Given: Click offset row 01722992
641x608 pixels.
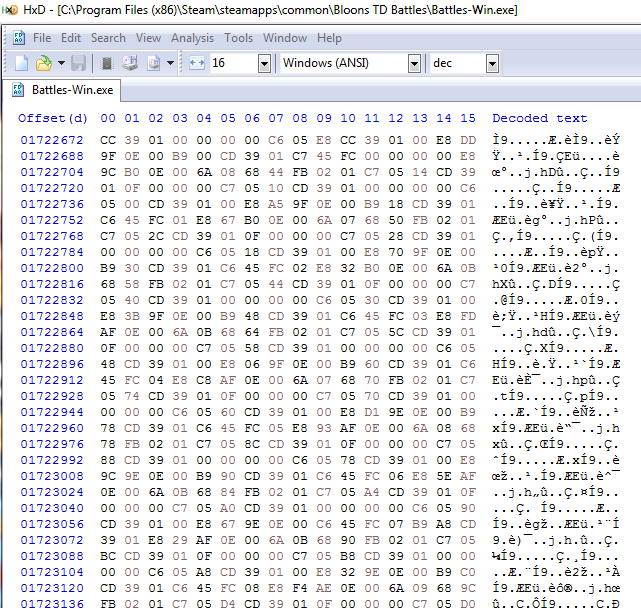Looking at the screenshot, I should click(52, 460).
